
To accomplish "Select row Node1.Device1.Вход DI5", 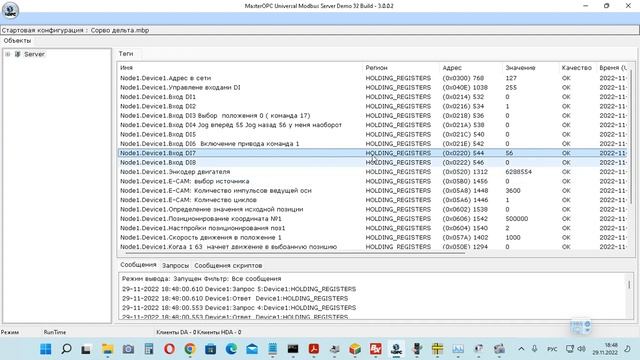I will 373,134.
